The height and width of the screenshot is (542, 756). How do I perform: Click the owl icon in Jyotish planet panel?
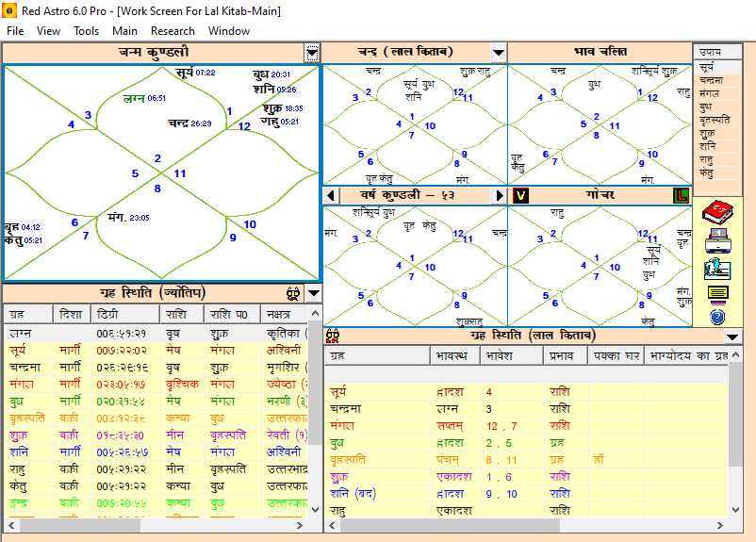click(x=292, y=293)
